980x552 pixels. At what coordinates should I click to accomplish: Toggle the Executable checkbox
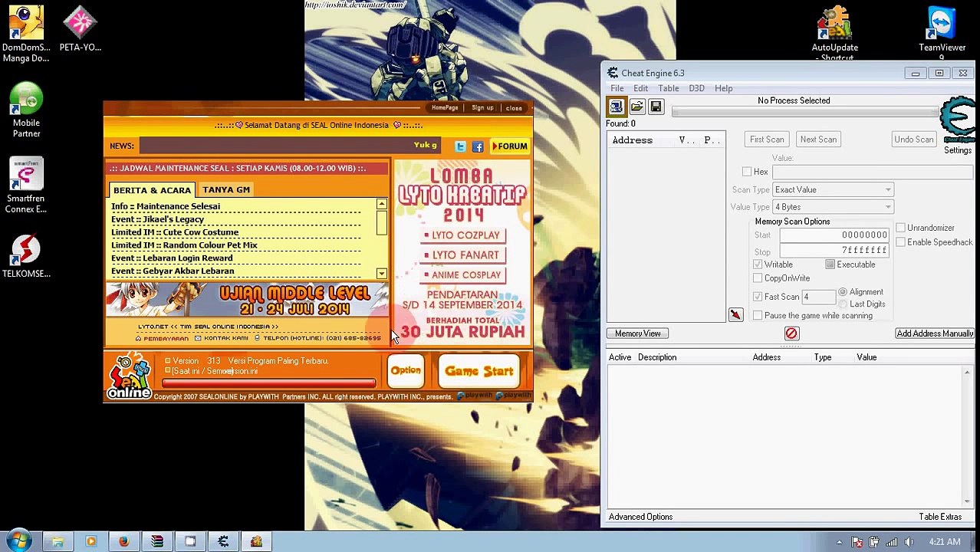point(830,264)
